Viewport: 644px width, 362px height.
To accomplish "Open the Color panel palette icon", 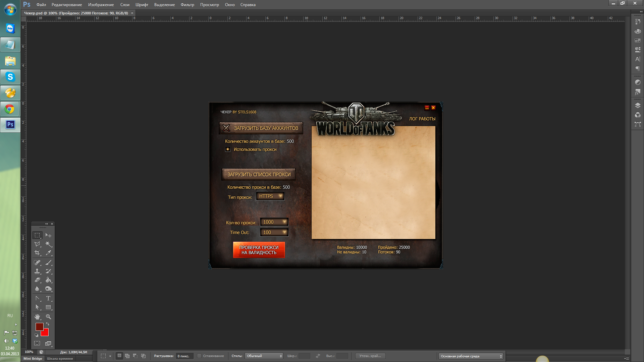I will click(x=638, y=31).
